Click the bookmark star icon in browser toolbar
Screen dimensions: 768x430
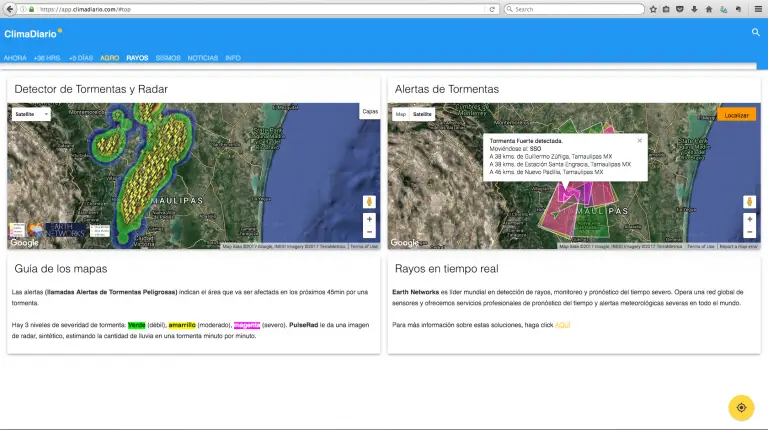[x=653, y=9]
